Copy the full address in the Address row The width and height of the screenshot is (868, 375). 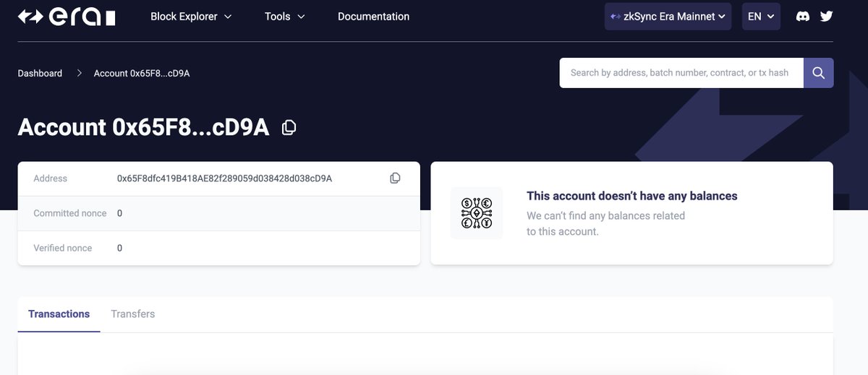pos(395,178)
